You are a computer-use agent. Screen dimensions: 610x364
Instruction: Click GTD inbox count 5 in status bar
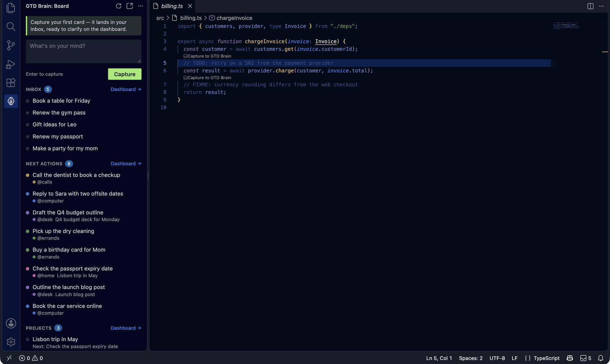point(586,358)
